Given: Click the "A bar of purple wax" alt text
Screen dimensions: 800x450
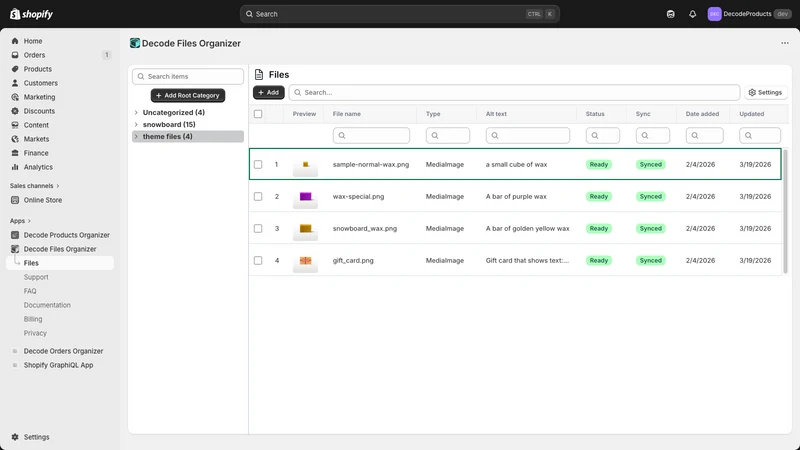Looking at the screenshot, I should [x=516, y=196].
